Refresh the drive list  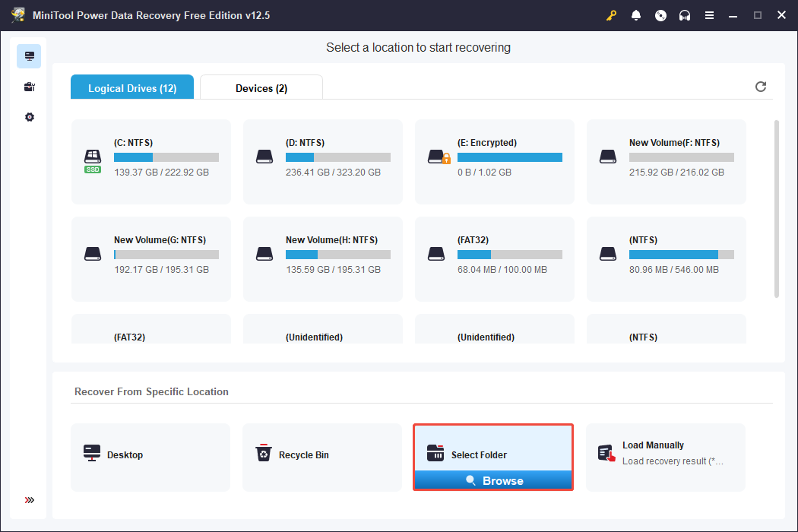[761, 87]
